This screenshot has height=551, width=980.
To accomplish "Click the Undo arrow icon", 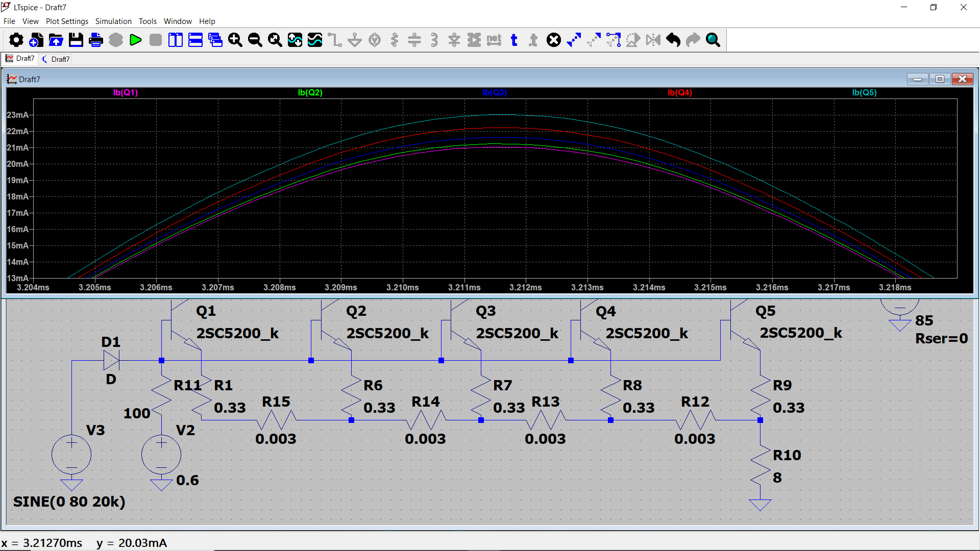I will point(673,40).
